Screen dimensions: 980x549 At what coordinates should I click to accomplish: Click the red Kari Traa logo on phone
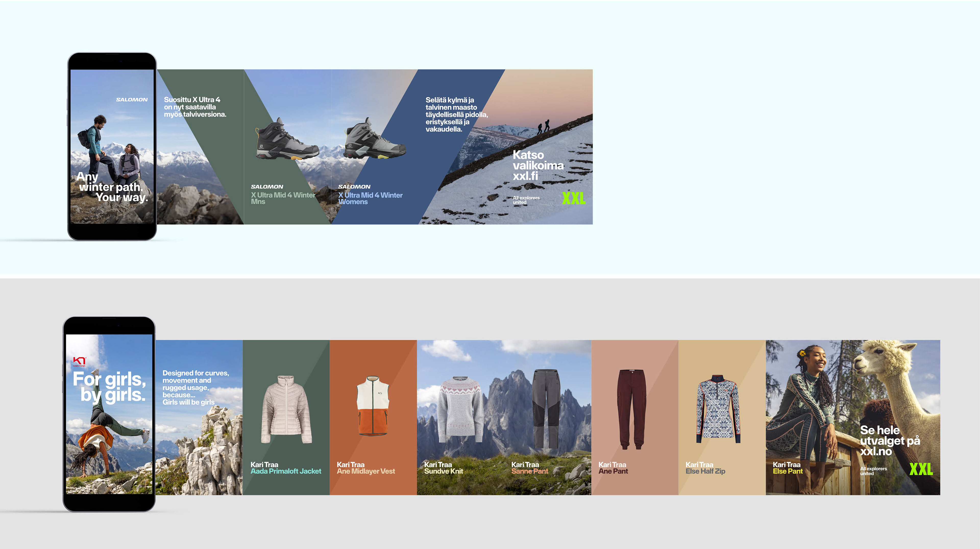pos(80,361)
